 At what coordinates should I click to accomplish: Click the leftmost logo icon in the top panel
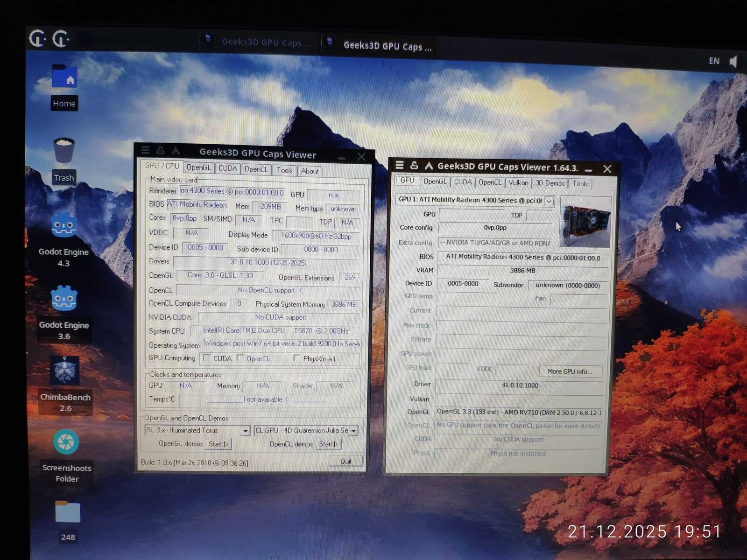(37, 38)
